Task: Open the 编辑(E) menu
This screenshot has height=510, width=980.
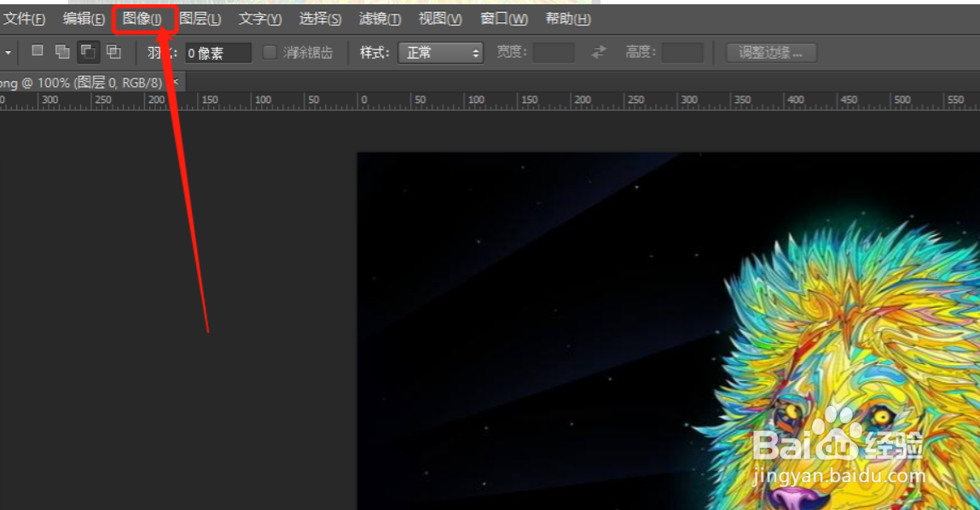Action: (83, 19)
